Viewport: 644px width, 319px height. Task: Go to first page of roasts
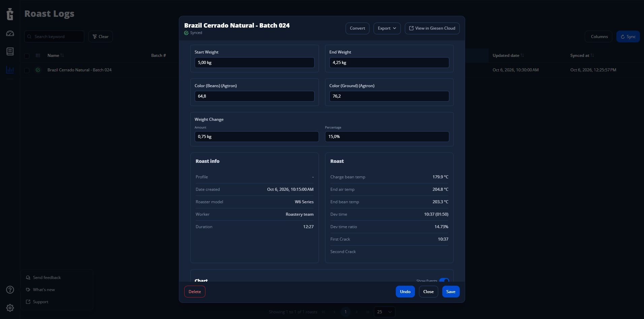click(x=323, y=312)
